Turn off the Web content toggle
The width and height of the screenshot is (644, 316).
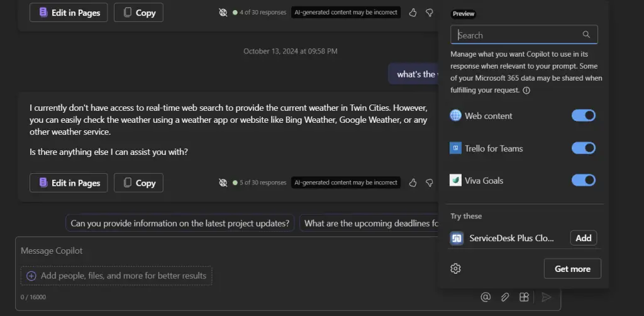pyautogui.click(x=583, y=116)
